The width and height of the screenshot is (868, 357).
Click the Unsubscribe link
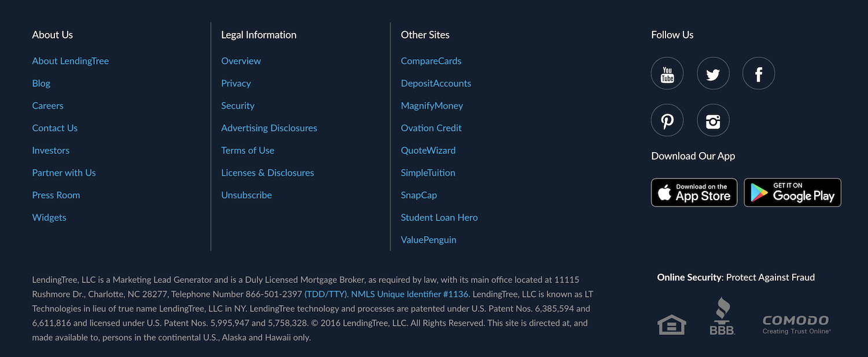[x=246, y=195]
